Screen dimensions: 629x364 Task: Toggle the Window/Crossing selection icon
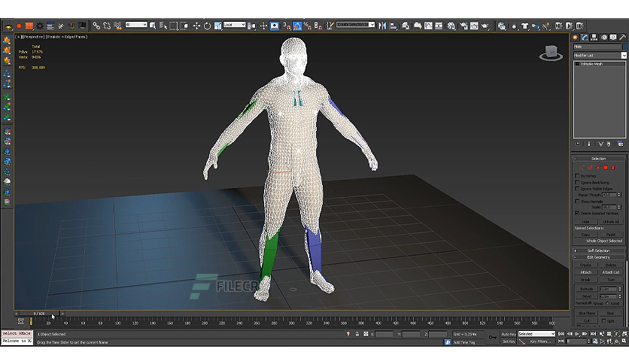click(184, 26)
